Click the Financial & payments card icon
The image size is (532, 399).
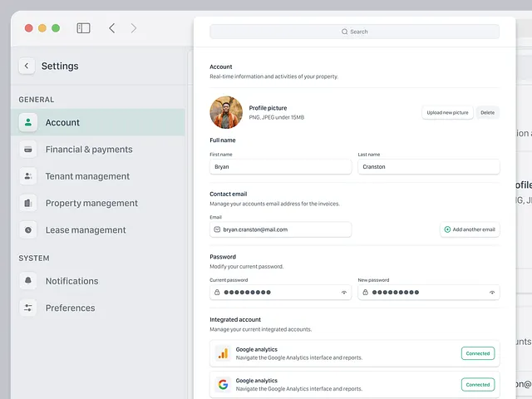[x=28, y=150]
